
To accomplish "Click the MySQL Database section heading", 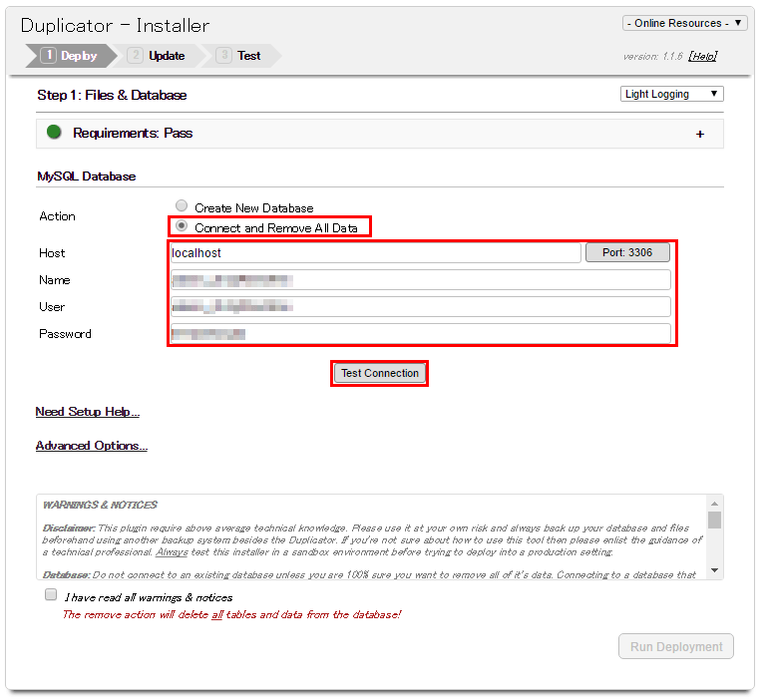I will (87, 176).
